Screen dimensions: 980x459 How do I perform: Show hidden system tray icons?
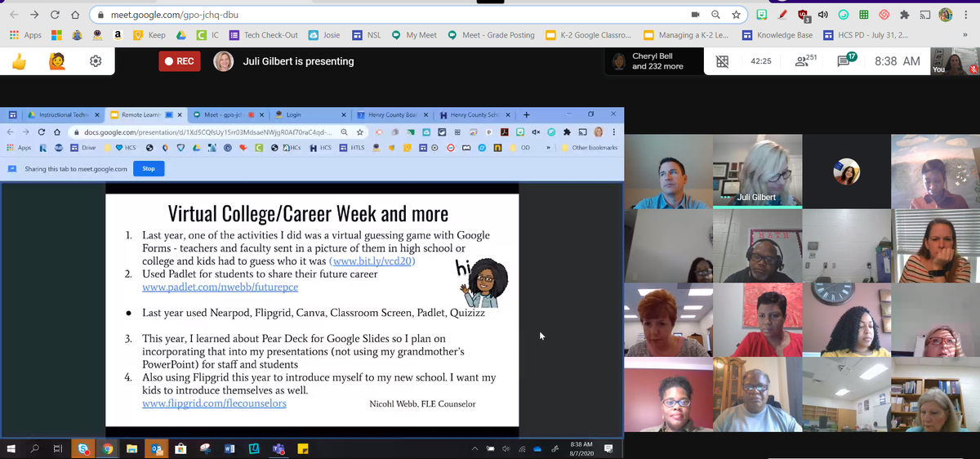474,448
